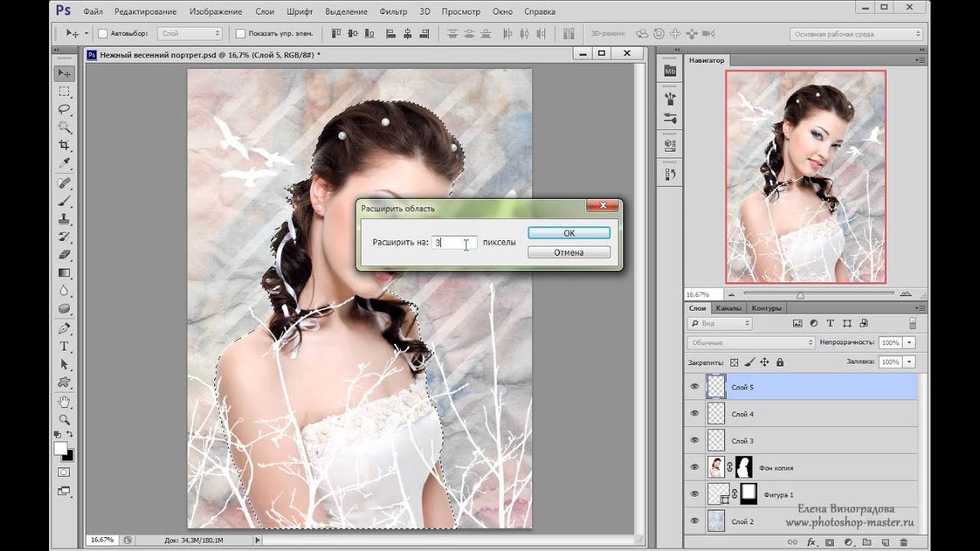Open the document status bar arrow menu

coord(257,540)
